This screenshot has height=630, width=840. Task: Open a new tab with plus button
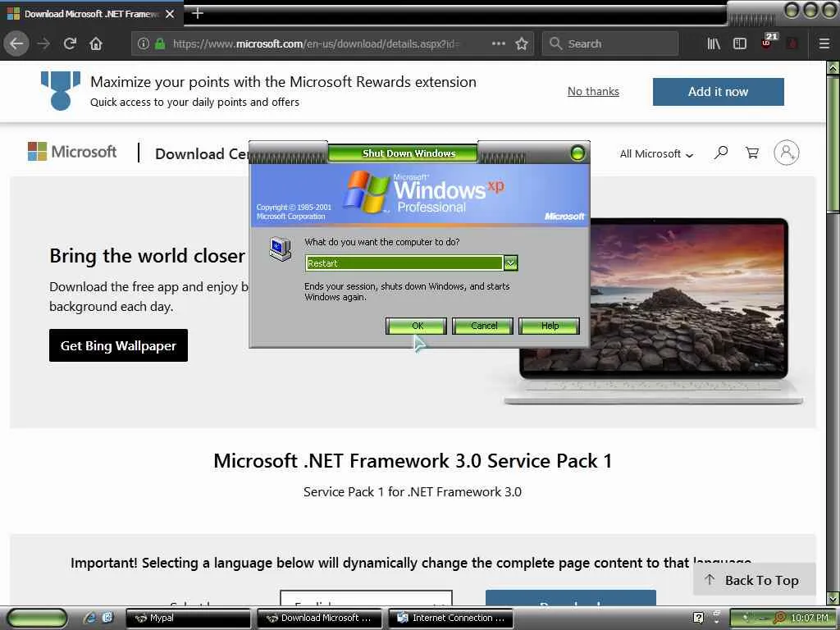(x=197, y=13)
